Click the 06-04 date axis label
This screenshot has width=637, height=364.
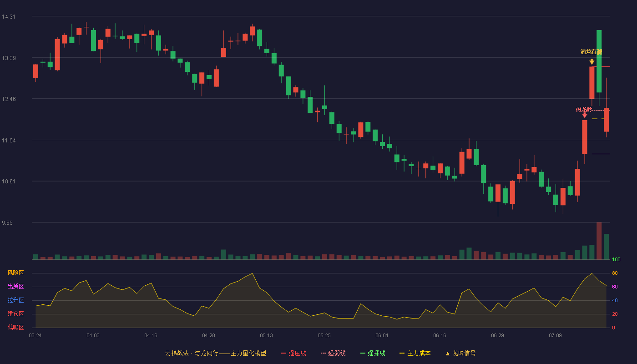tap(382, 335)
